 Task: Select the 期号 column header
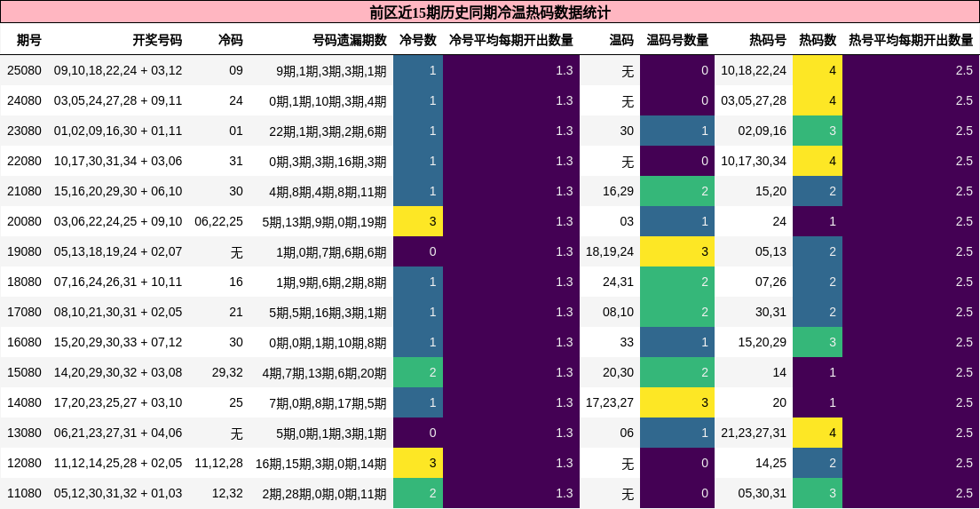pyautogui.click(x=28, y=40)
